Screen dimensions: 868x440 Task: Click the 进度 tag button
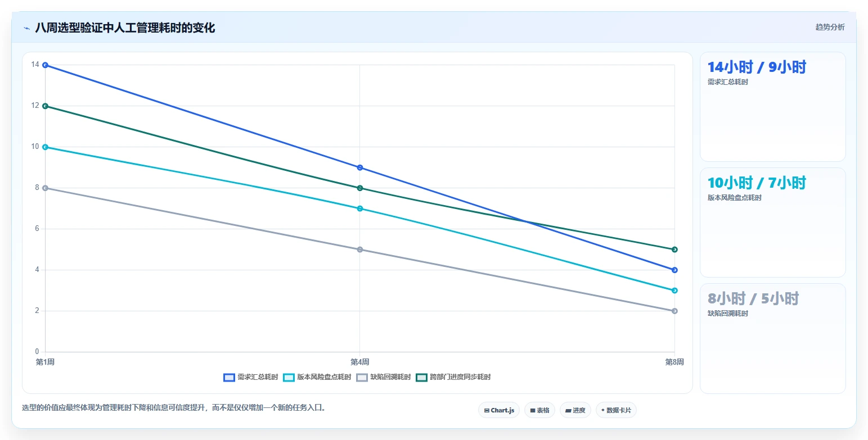coord(575,410)
